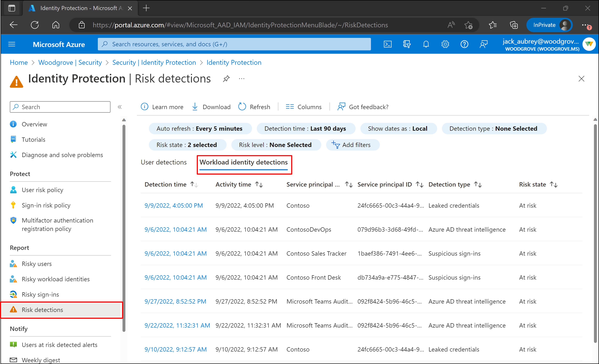Sort by Activity time column
Viewport: 599px width, 364px height.
coord(239,185)
